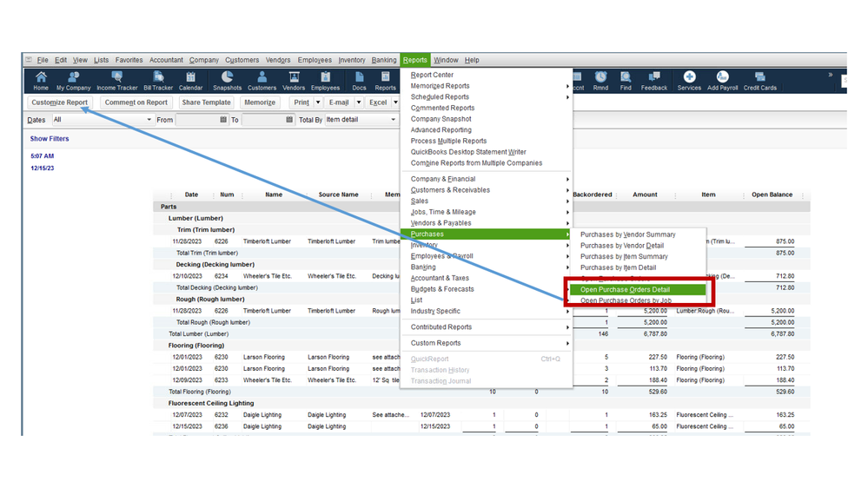Expand Scheduled Reports submenu
Viewport: 868px width, 488px height.
[486, 97]
